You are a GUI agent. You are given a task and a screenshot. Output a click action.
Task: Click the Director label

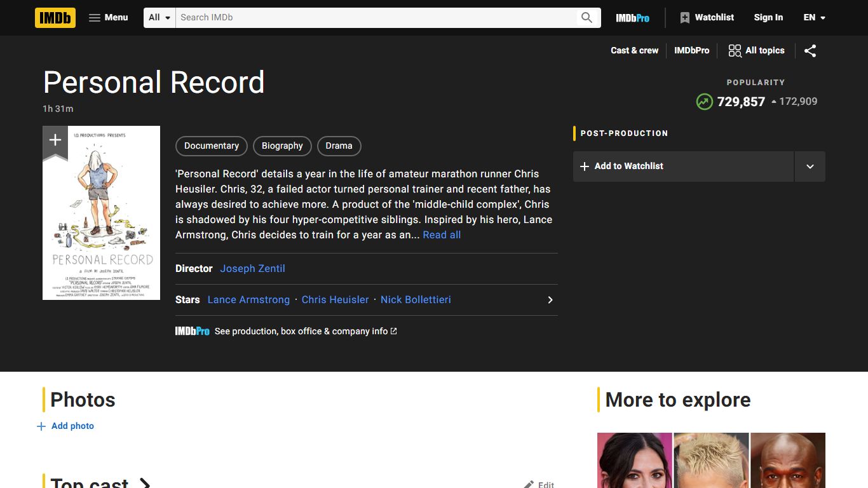point(194,269)
